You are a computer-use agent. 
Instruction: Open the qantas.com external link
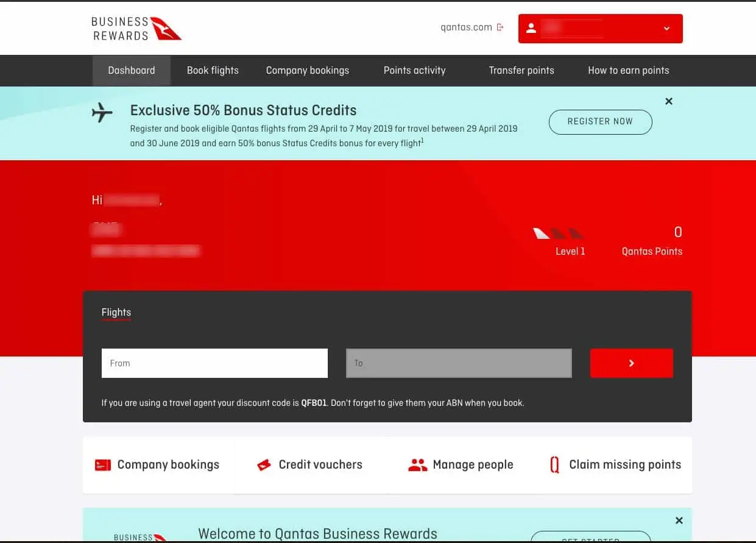pos(466,27)
